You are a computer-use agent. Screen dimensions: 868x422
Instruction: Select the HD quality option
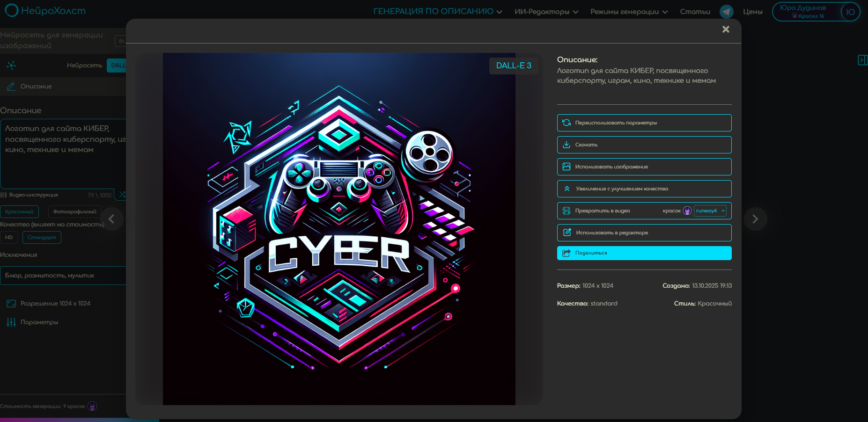(9, 237)
